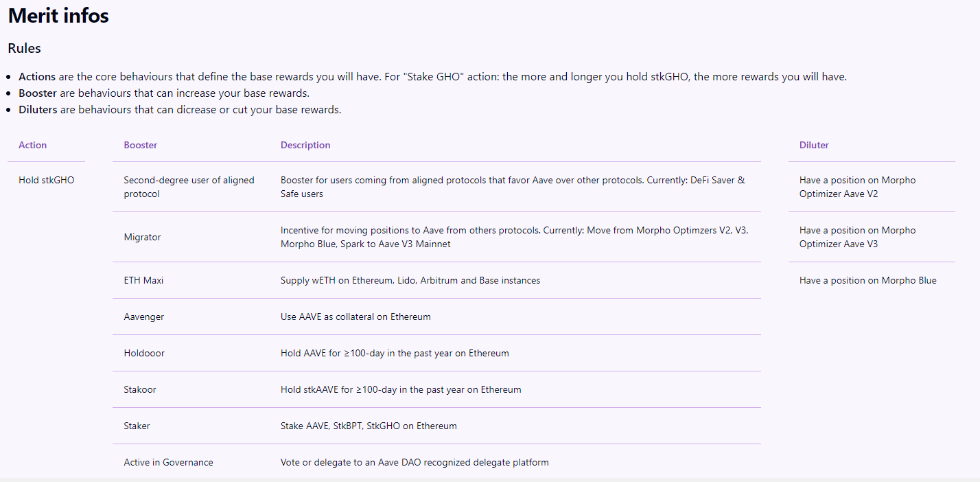Click the bullet line starting with 'Booster'
980x482 pixels.
[164, 93]
